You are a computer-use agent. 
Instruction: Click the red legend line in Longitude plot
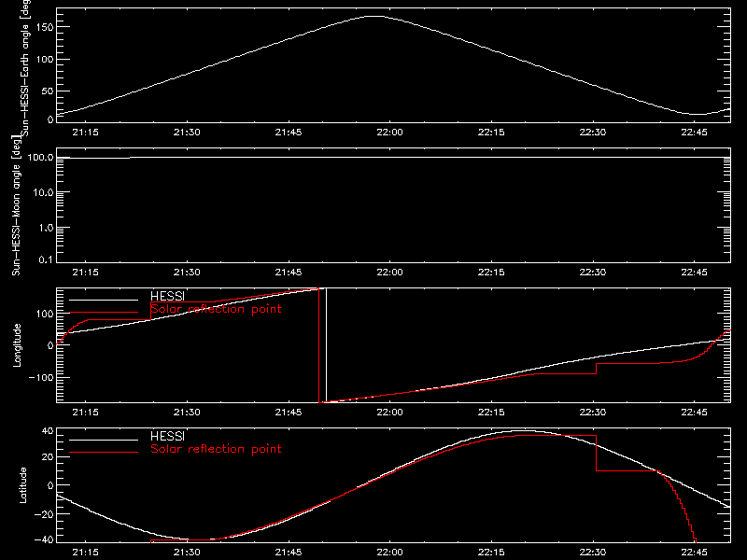[x=104, y=313]
